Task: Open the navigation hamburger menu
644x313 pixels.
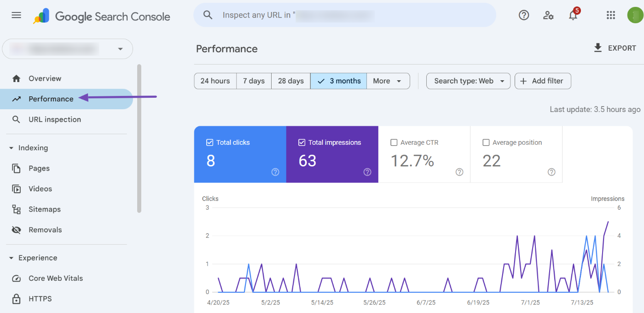Action: [16, 15]
